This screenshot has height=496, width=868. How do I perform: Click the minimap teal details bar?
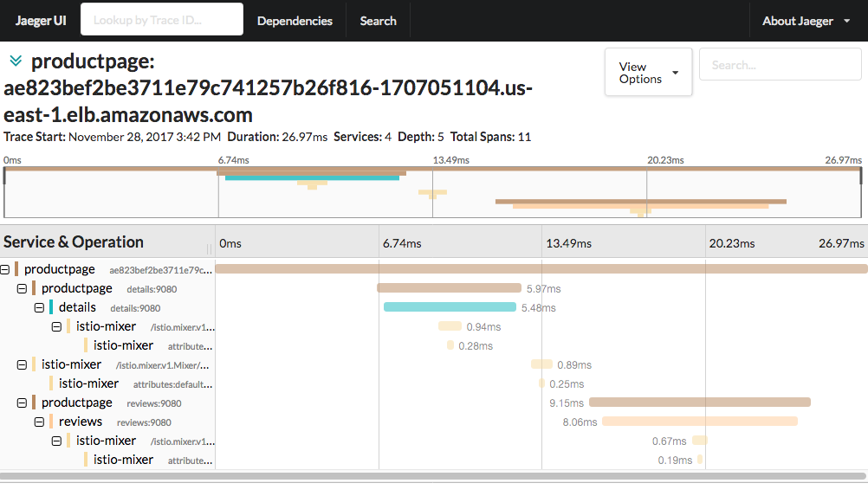[312, 178]
